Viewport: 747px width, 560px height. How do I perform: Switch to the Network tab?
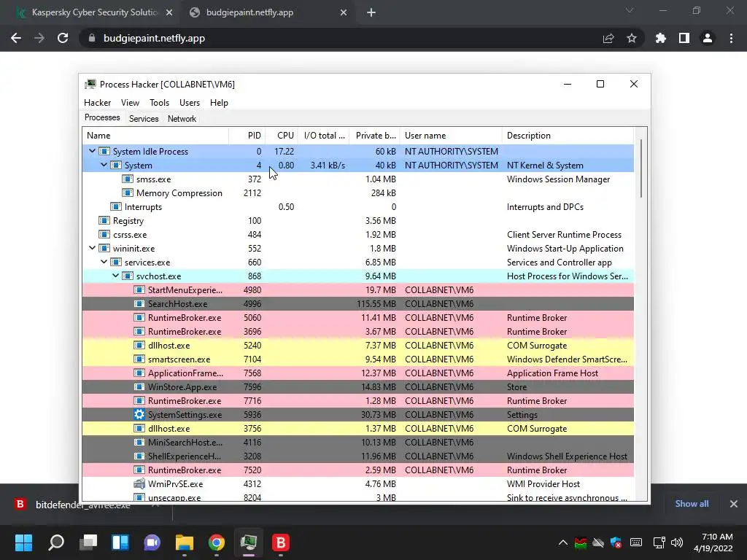click(182, 119)
